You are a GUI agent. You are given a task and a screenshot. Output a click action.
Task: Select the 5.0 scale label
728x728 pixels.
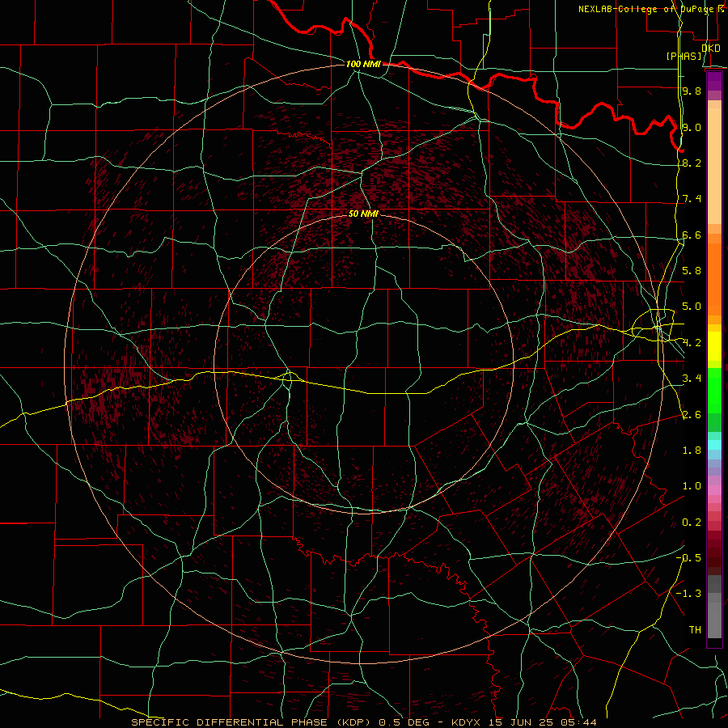tap(692, 307)
